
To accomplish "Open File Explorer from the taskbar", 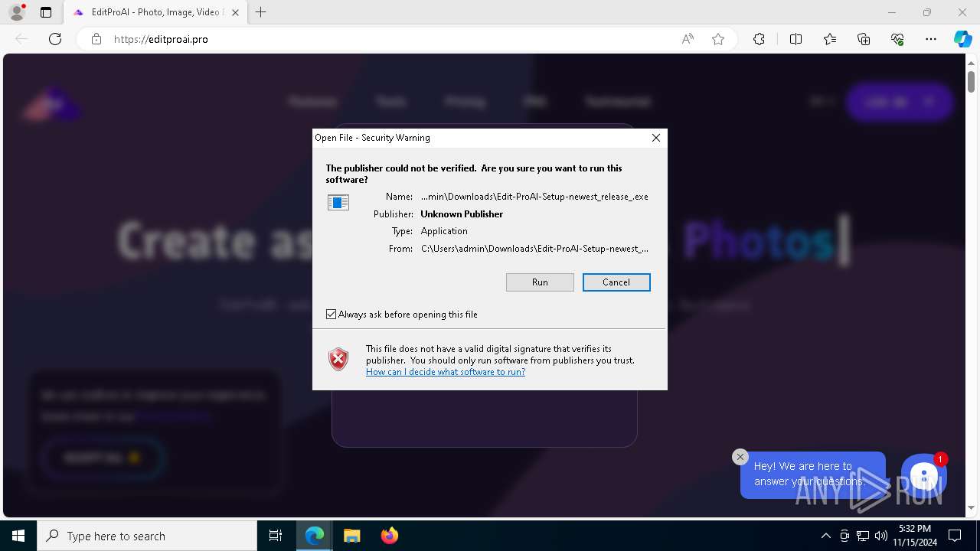I will (352, 536).
